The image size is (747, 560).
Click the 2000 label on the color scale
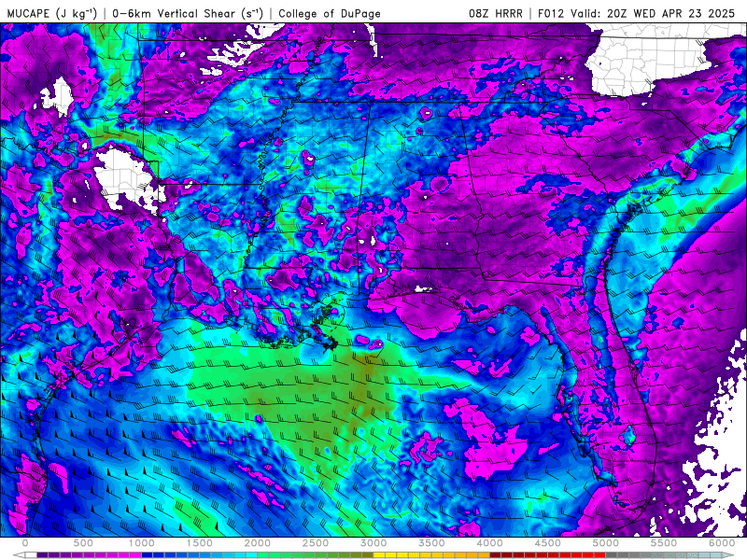(x=258, y=543)
